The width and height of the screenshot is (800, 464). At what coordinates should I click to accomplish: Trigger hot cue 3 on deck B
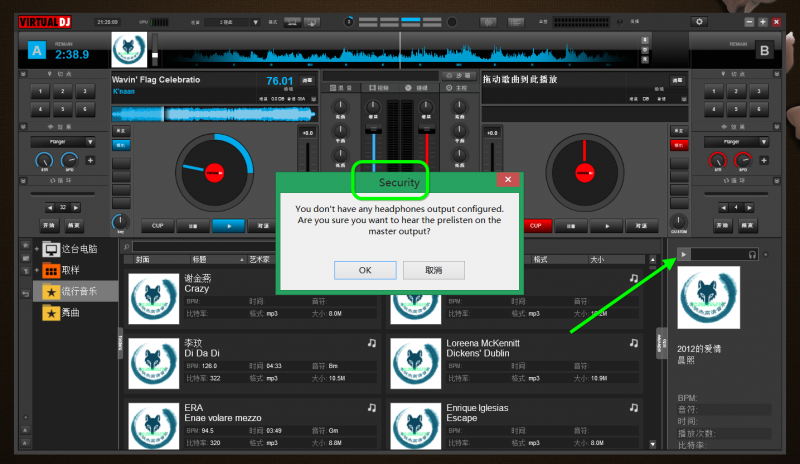[759, 91]
